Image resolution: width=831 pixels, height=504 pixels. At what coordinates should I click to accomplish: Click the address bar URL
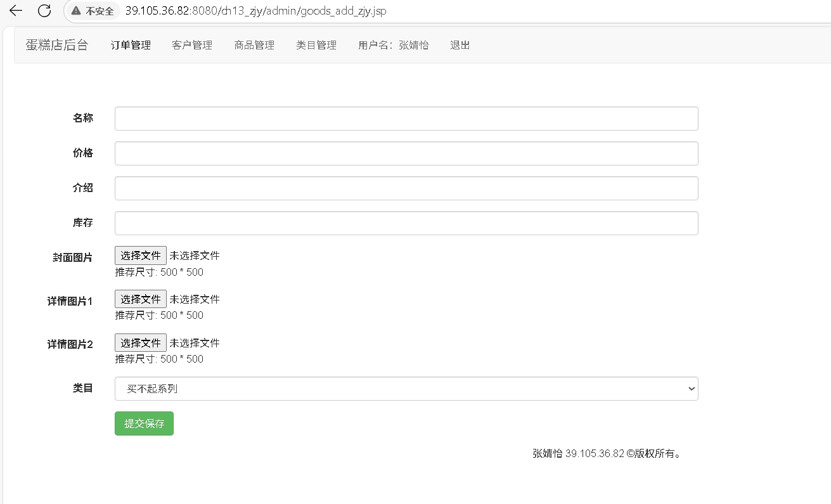255,11
